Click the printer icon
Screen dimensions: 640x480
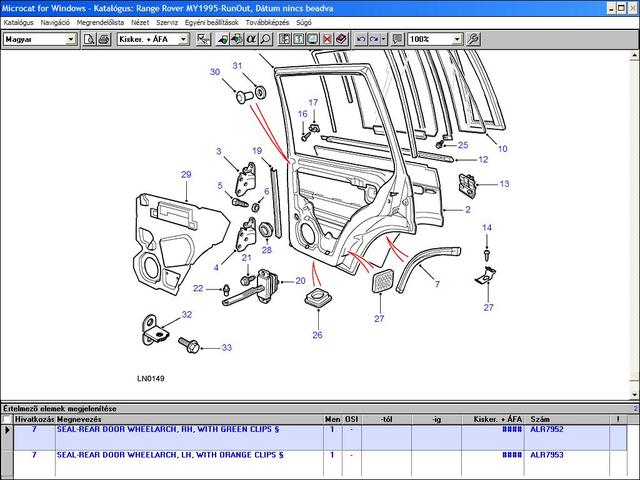pyautogui.click(x=104, y=39)
